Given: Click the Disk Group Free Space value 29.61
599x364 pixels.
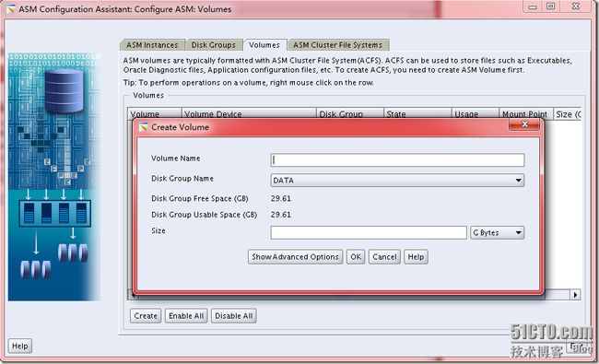Looking at the screenshot, I should (281, 199).
